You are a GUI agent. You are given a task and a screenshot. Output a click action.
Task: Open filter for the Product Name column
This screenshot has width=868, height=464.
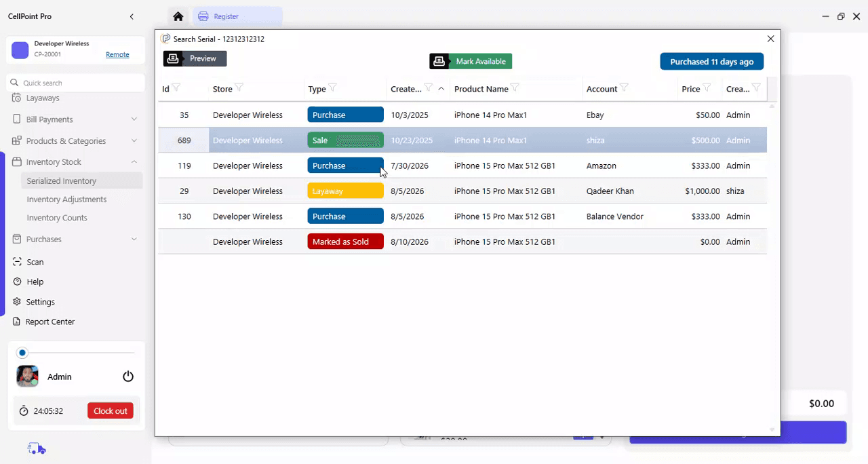click(515, 88)
